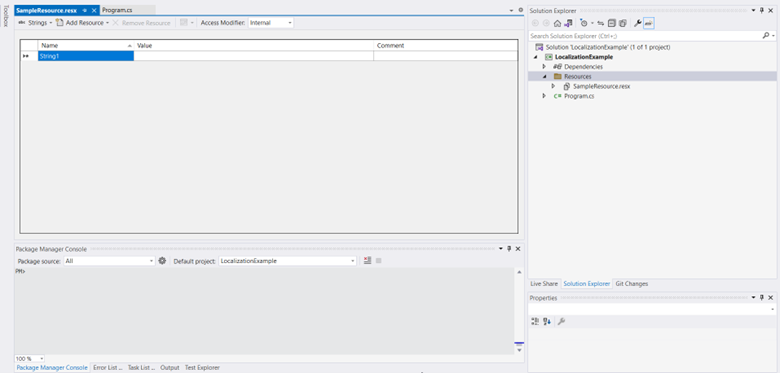Open the search options dropdown in Solution Explorer

[x=773, y=36]
